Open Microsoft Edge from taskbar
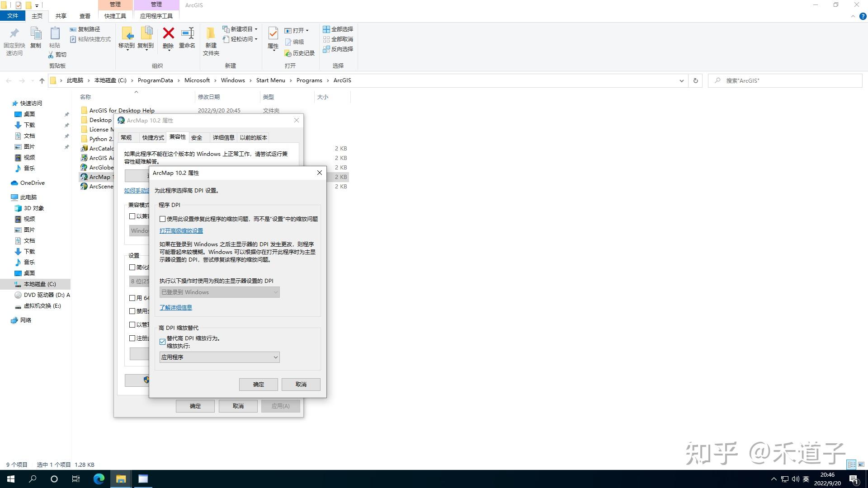Screen dimensions: 868x488 [x=99, y=479]
